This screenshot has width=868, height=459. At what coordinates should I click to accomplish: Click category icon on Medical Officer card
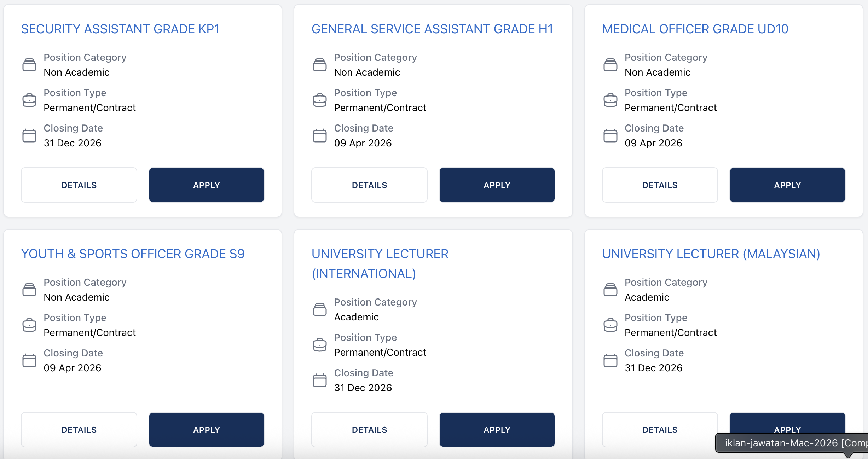pos(610,65)
